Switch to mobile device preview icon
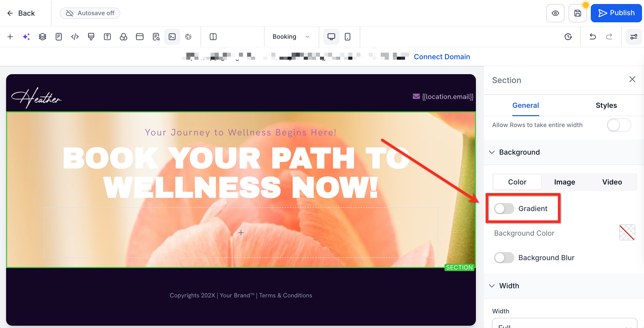Image resolution: width=644 pixels, height=328 pixels. [x=348, y=37]
